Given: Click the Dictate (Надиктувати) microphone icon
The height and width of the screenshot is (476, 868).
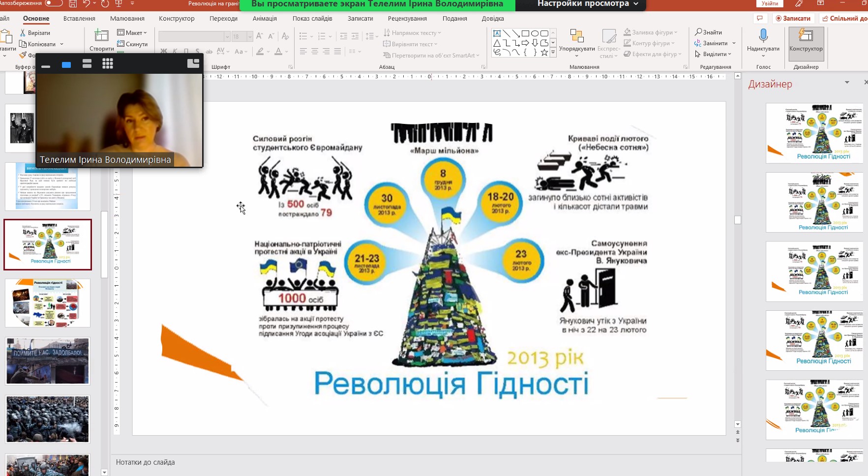Looking at the screenshot, I should tap(763, 36).
